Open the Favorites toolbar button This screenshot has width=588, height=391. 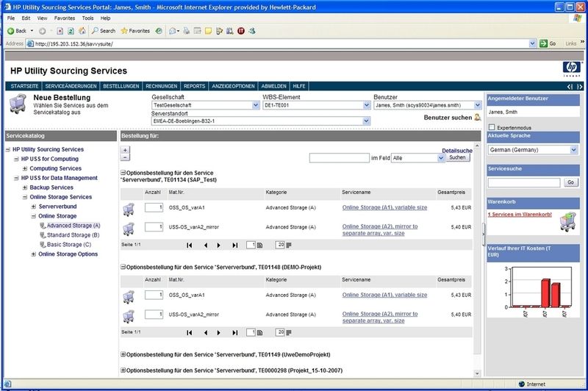pos(135,31)
